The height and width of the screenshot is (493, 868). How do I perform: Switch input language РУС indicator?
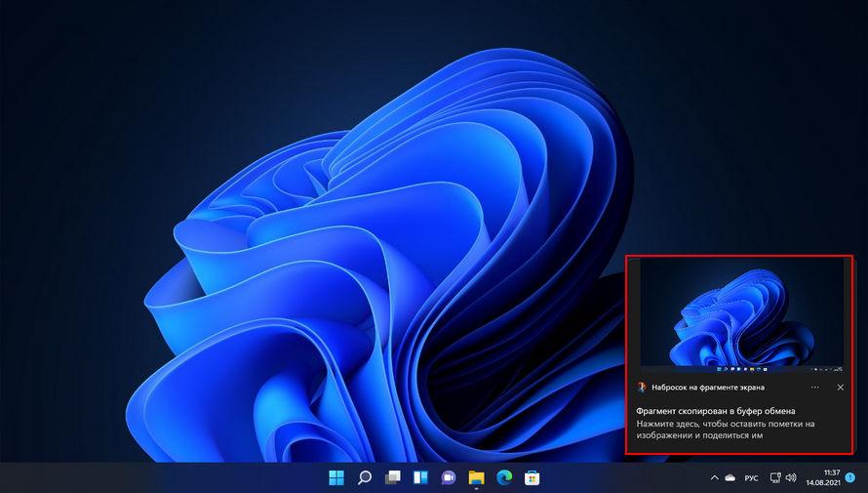click(x=751, y=478)
